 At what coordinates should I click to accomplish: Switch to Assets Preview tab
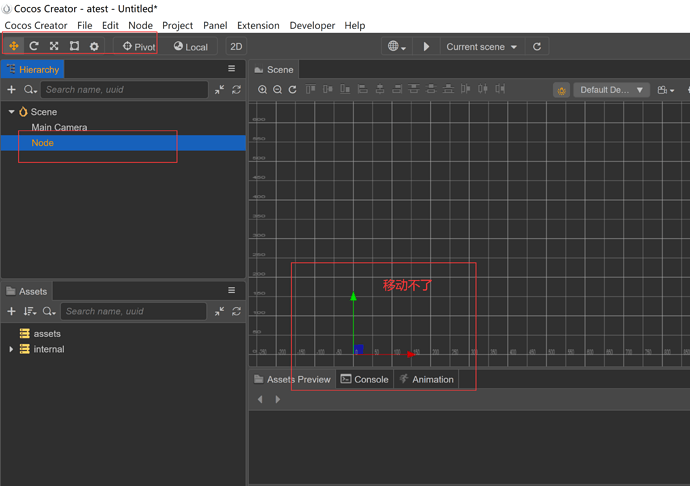tap(292, 379)
